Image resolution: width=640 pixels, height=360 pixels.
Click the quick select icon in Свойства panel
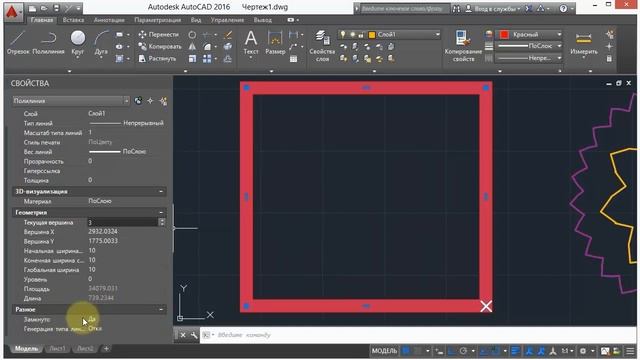coord(163,101)
